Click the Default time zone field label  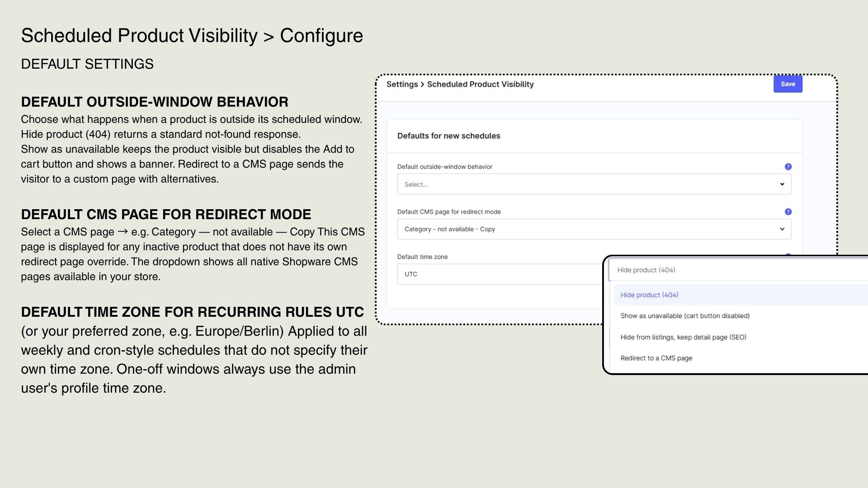tap(422, 257)
